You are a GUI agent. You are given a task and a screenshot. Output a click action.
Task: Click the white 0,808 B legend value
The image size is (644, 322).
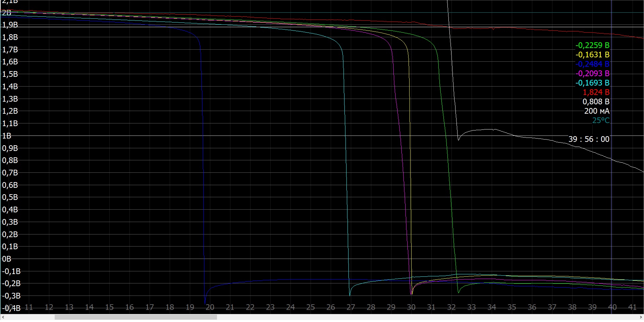(x=596, y=102)
